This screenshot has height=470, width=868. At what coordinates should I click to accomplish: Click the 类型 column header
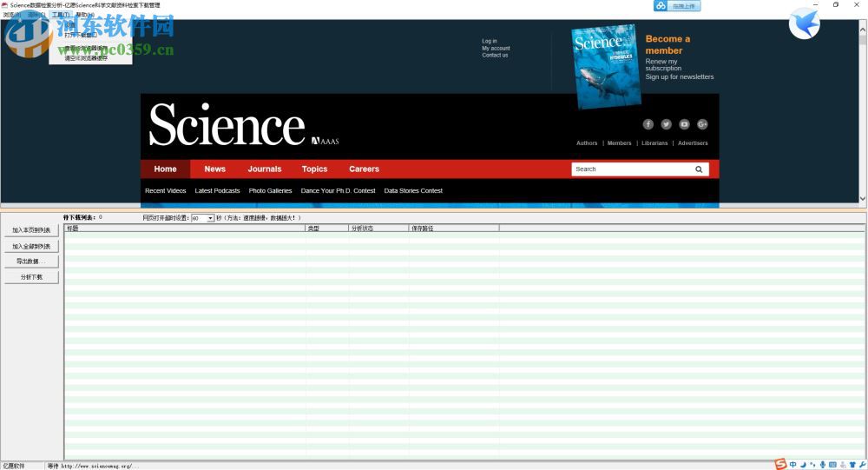pos(326,228)
